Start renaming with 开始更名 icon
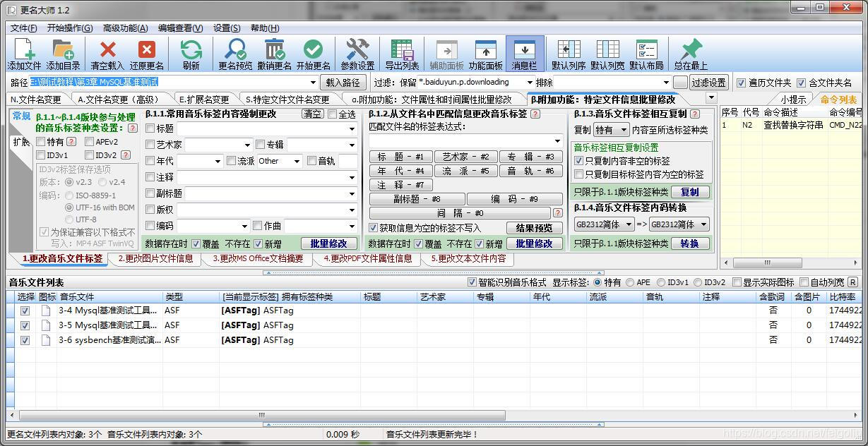 tap(313, 54)
